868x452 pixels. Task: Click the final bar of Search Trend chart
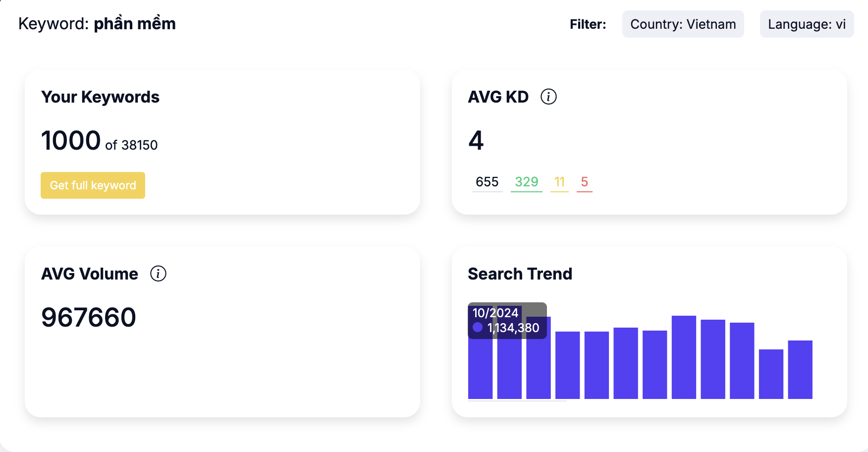(x=800, y=370)
